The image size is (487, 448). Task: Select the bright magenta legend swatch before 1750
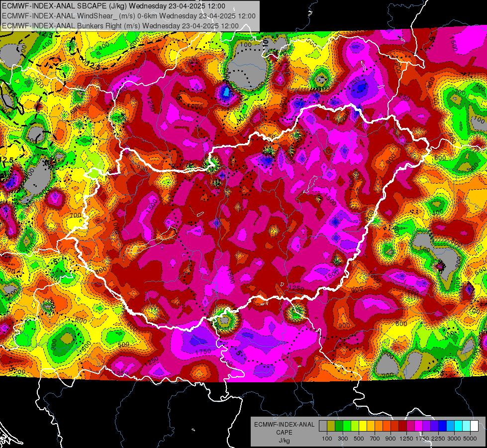pyautogui.click(x=419, y=426)
